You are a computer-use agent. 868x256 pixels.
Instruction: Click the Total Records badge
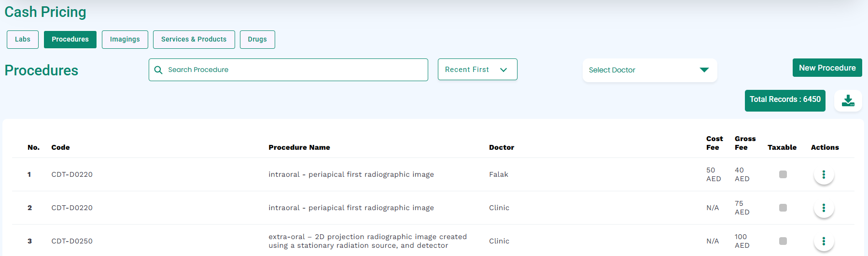coord(785,100)
